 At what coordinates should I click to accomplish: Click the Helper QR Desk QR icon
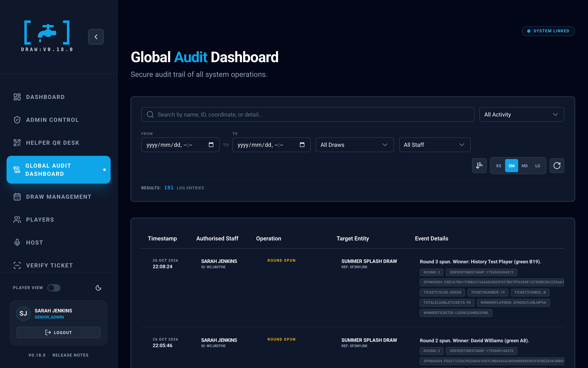17,143
